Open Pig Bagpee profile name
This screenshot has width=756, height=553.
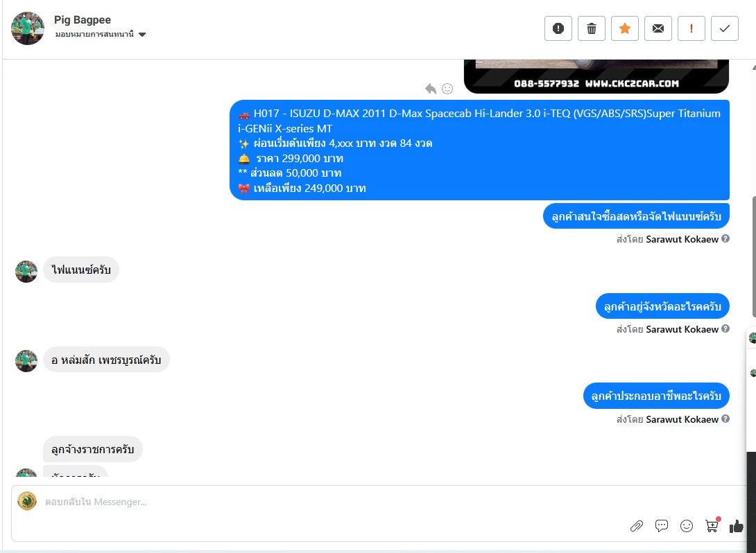pyautogui.click(x=83, y=19)
